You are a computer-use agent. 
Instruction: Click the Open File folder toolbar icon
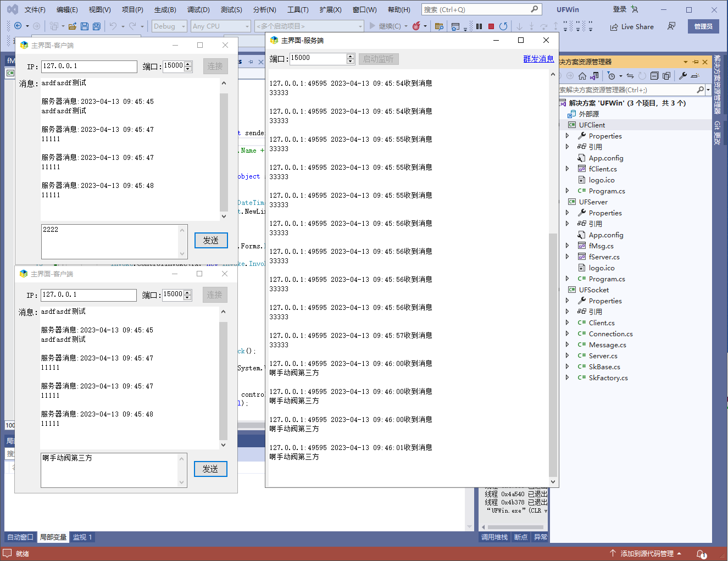click(72, 26)
